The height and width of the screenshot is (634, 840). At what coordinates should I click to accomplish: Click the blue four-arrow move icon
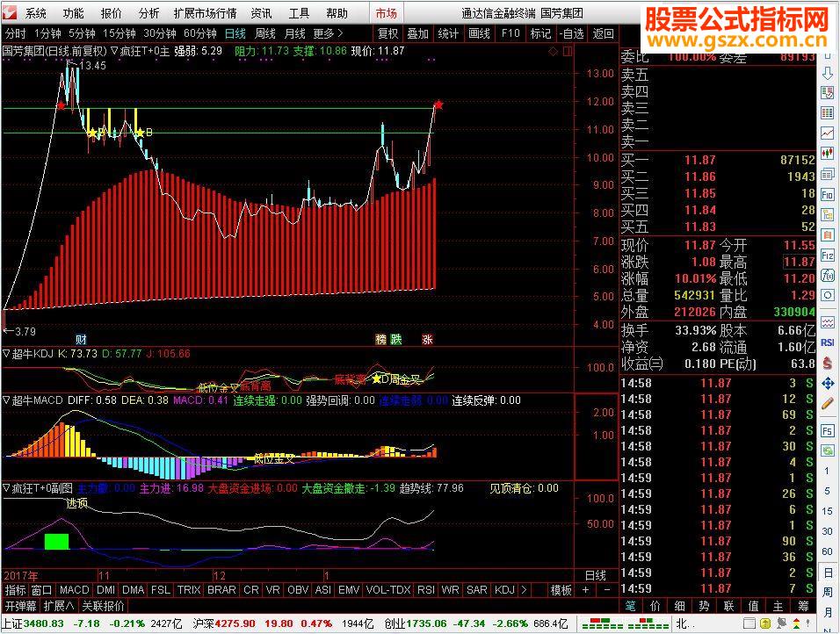pos(828,384)
